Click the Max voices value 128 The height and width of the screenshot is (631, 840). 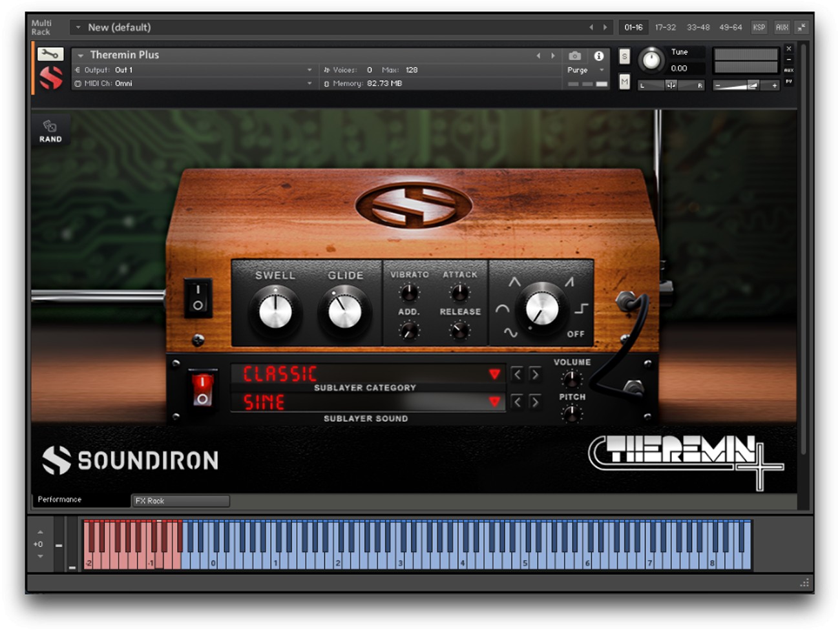pos(412,70)
